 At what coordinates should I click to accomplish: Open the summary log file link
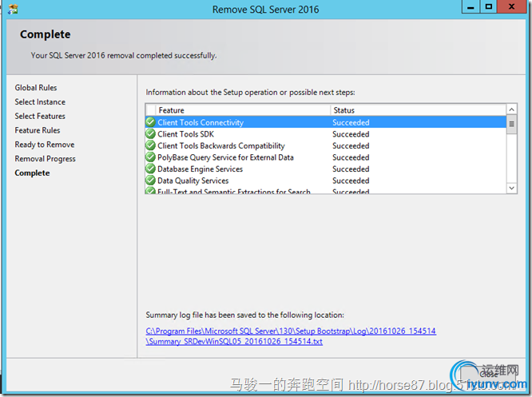(x=291, y=336)
